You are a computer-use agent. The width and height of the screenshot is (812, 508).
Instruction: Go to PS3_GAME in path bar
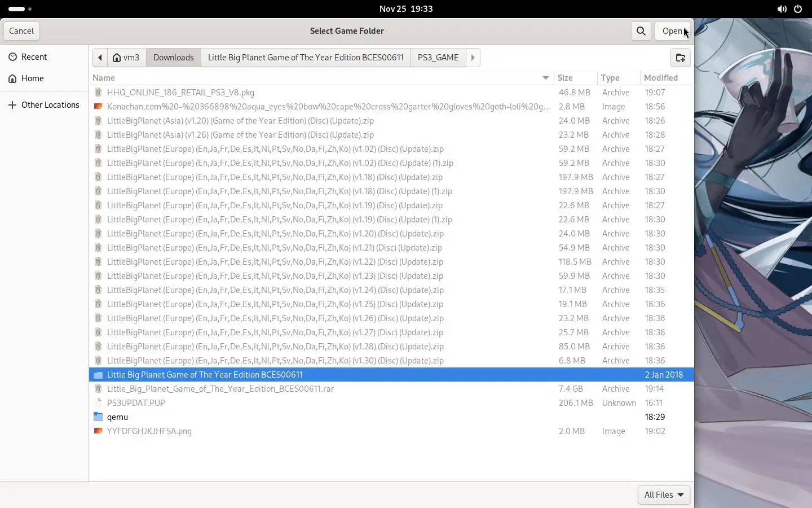point(438,58)
